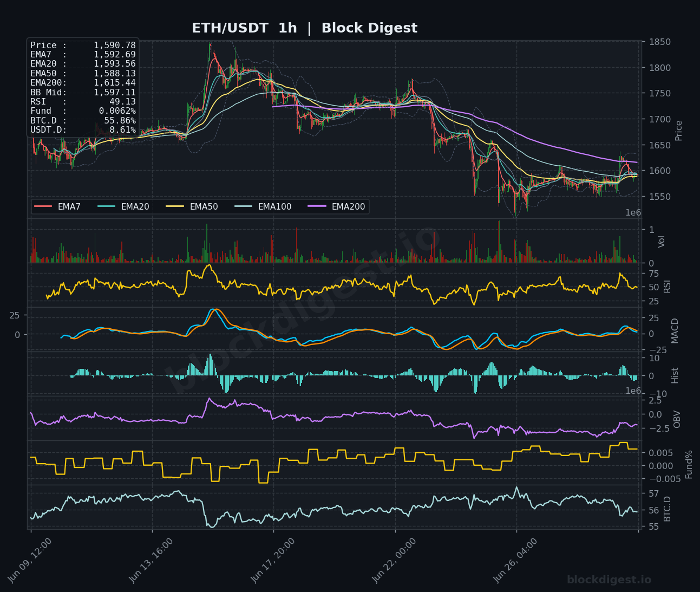Click the 1e6 multiplier above the OBV panel
Viewport: 700px width, 592px height.
(633, 391)
